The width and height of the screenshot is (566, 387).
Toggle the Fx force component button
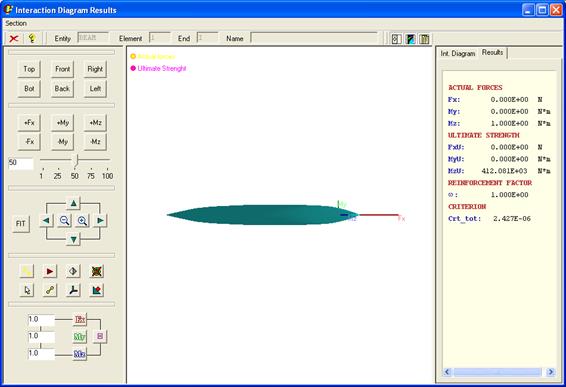click(79, 319)
